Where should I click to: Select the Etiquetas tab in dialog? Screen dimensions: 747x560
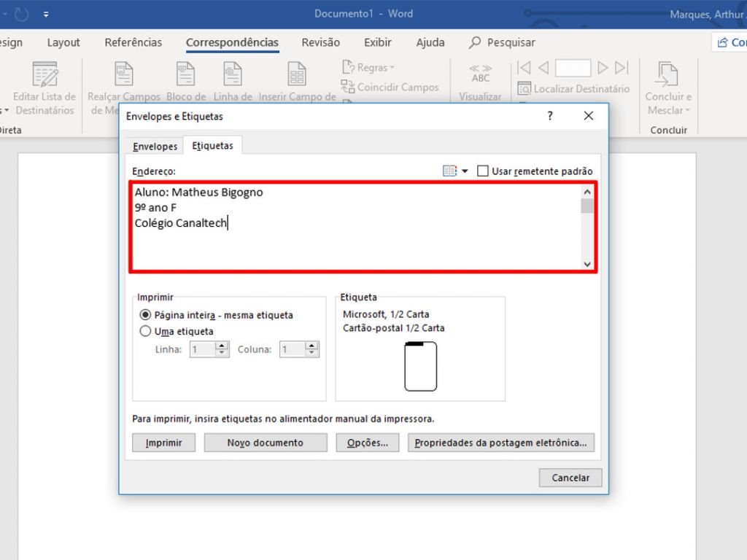click(x=212, y=146)
